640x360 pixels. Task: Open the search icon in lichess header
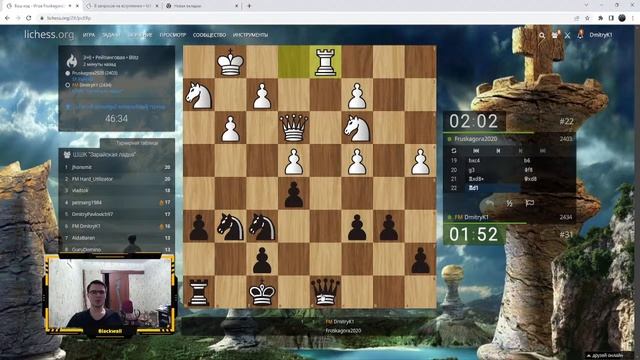(542, 36)
